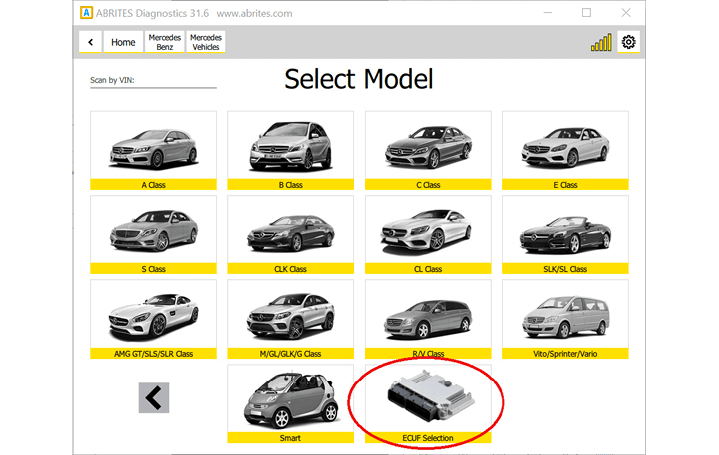Click the large black back arrow button
The width and height of the screenshot is (719, 455).
153,397
